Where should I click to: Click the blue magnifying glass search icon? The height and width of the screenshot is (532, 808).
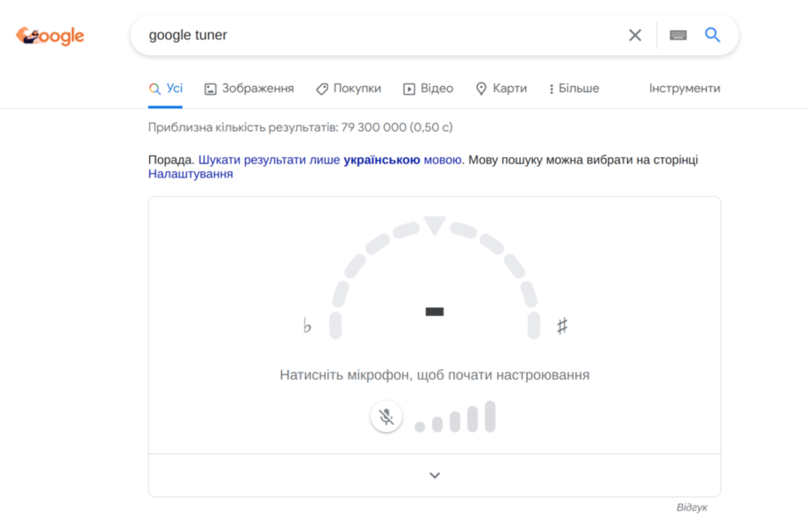712,35
